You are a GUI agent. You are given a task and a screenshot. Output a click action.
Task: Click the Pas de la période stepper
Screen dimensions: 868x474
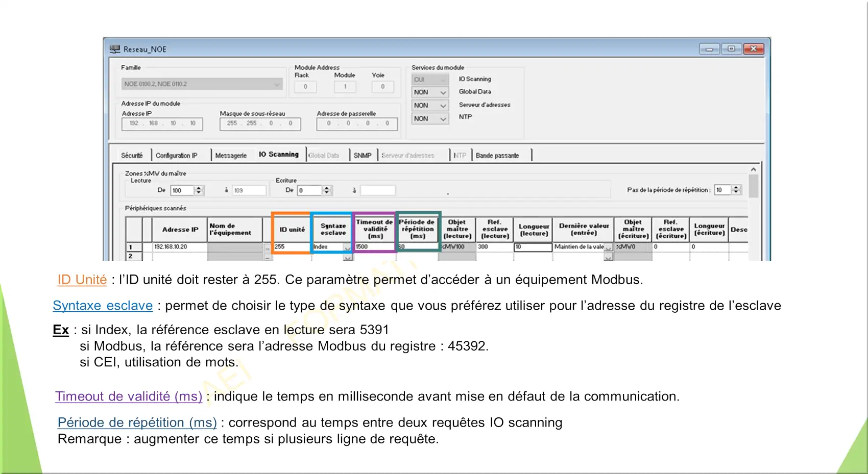coord(736,190)
